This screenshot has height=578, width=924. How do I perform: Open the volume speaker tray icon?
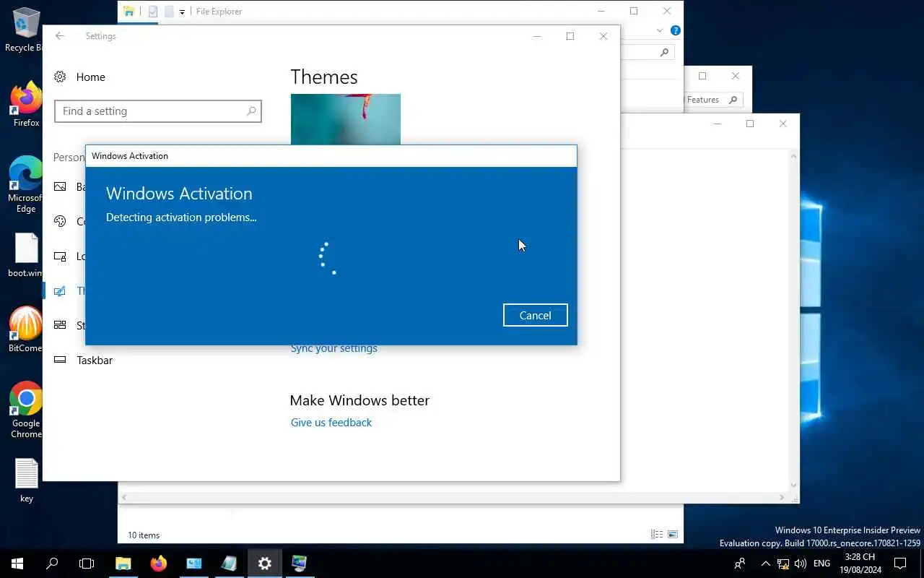tap(800, 564)
